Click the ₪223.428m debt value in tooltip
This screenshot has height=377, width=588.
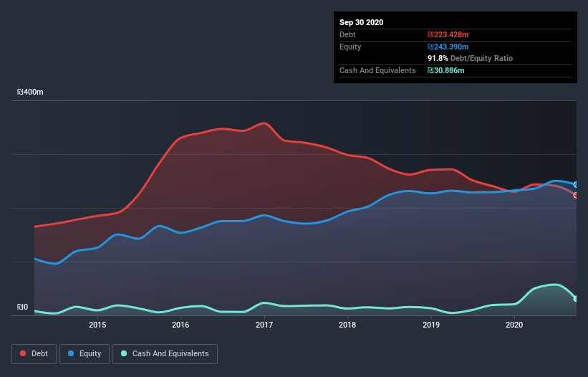(448, 34)
